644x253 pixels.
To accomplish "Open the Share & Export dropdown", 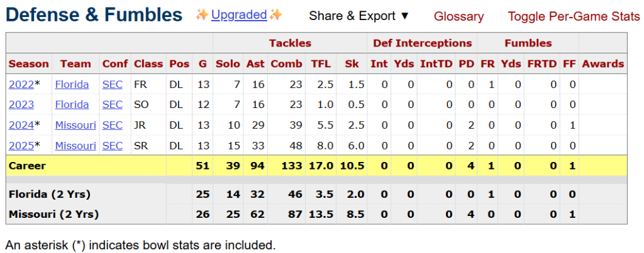I will (x=358, y=16).
